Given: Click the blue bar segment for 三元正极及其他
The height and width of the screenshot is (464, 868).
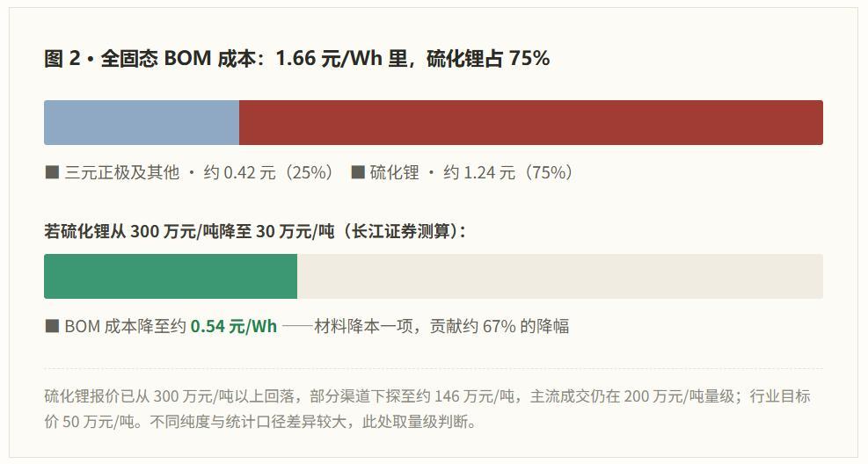Looking at the screenshot, I should tap(142, 122).
